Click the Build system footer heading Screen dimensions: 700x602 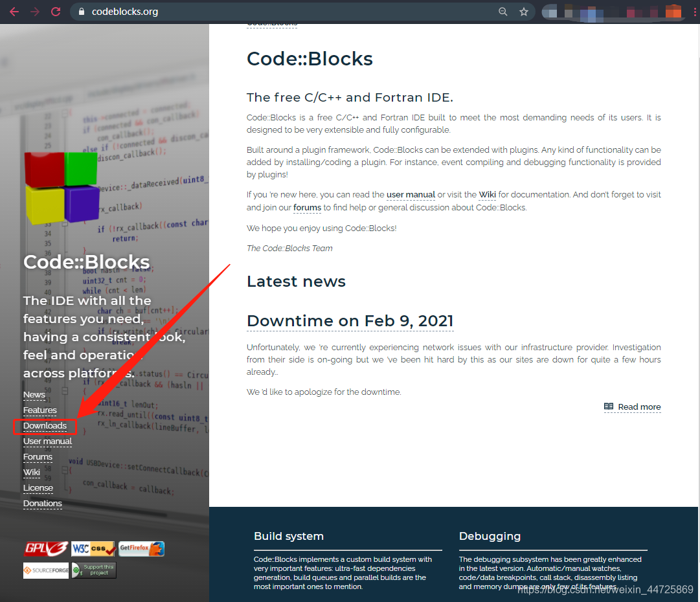pos(289,536)
